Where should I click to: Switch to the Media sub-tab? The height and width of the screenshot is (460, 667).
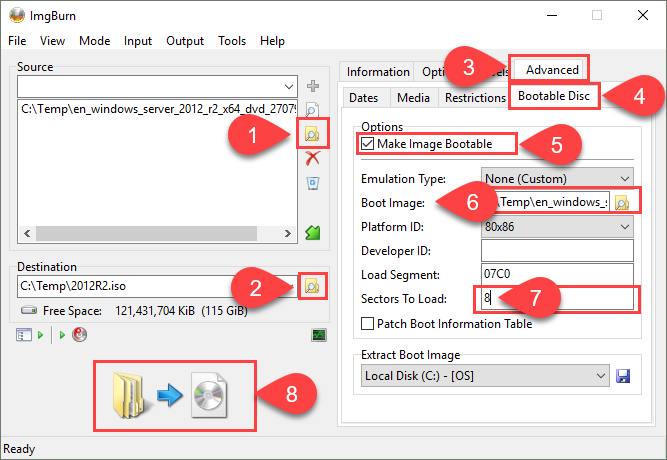tap(413, 98)
